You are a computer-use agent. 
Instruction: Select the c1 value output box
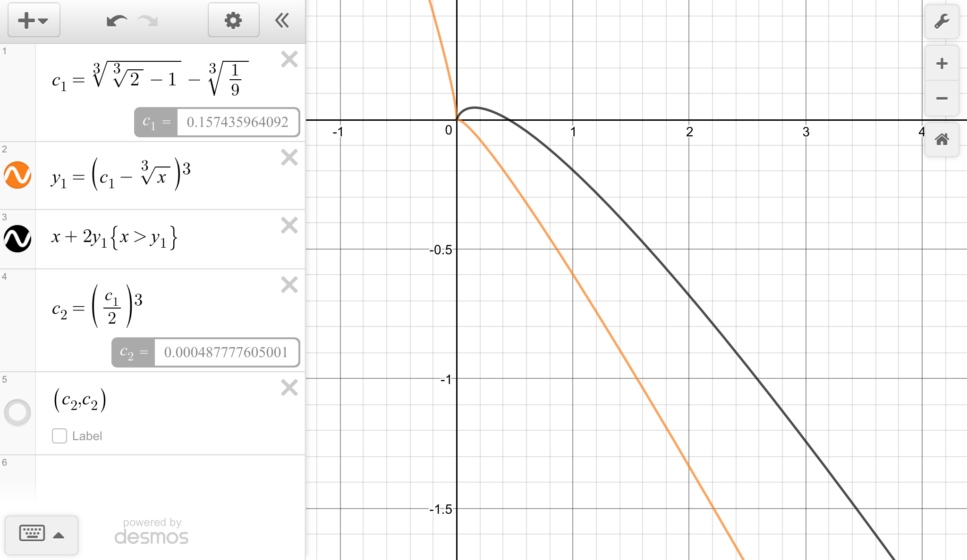tap(237, 122)
